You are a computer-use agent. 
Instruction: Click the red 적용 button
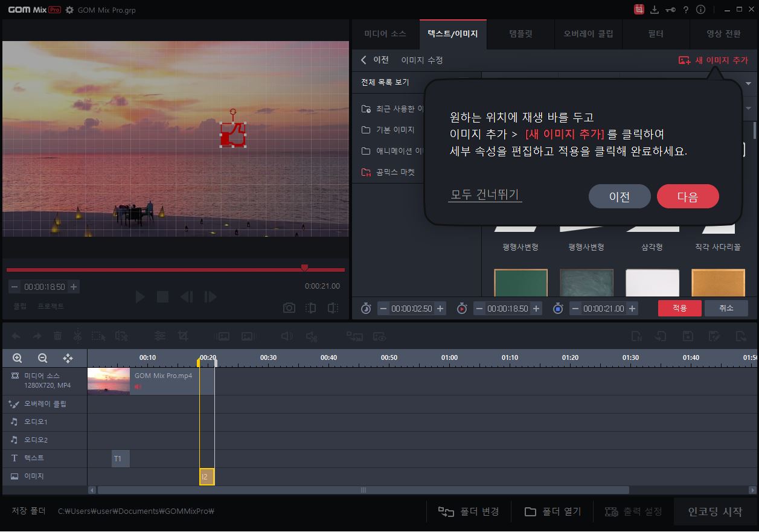[x=680, y=308]
